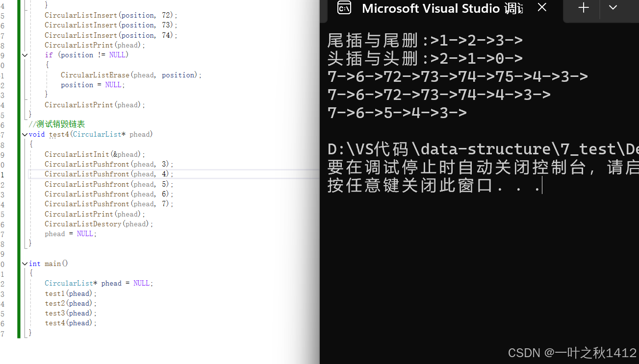Viewport: 639px width, 364px height.
Task: Click the comment 测试销毁链表
Action: coord(57,124)
